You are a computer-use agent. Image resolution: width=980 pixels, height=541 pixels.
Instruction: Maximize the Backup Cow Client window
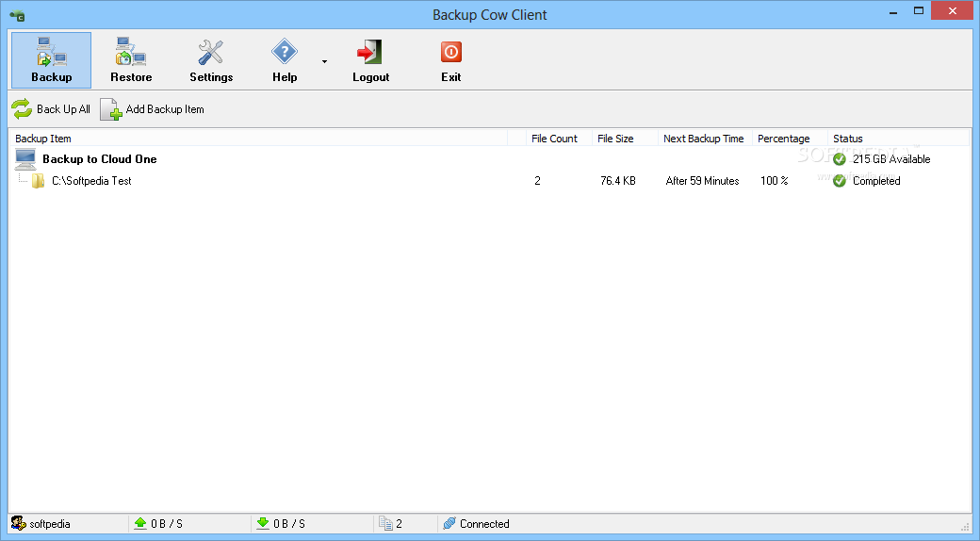tap(918, 11)
